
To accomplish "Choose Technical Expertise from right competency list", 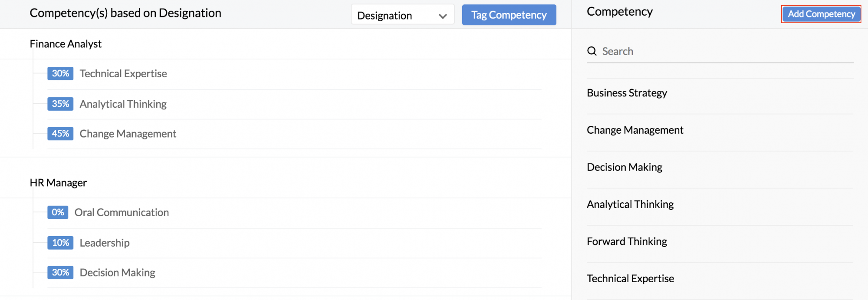I will click(x=630, y=278).
